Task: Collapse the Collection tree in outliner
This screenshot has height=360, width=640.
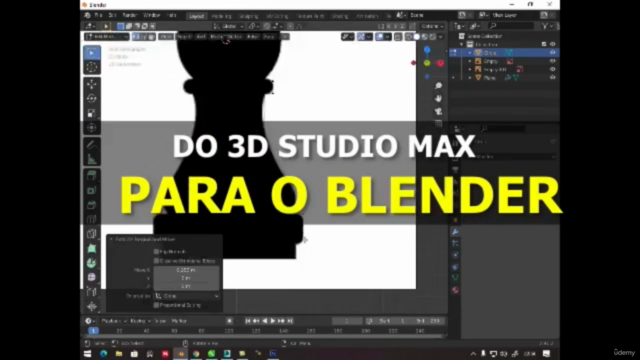Action: coord(462,44)
